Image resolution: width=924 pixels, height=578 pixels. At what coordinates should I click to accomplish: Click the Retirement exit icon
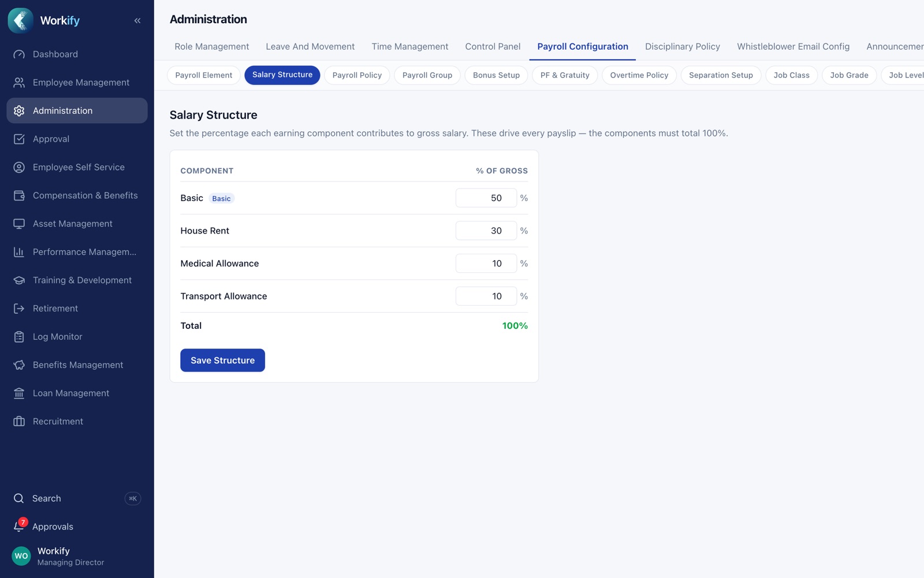[x=19, y=309]
